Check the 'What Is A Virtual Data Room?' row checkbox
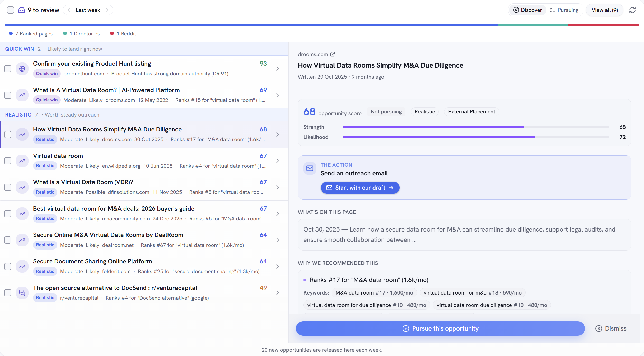The height and width of the screenshot is (356, 644). coord(8,95)
